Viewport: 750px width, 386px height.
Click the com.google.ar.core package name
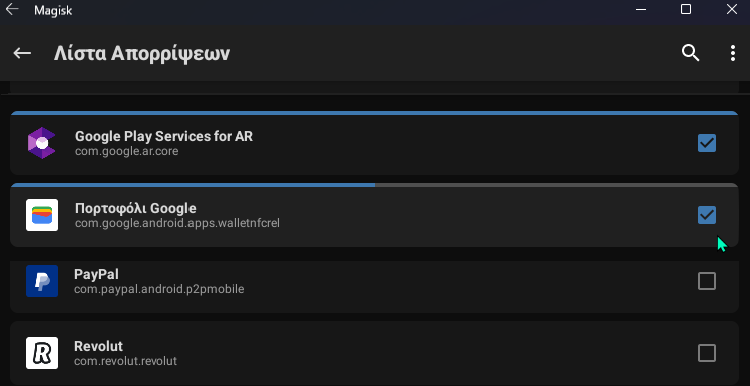(126, 151)
